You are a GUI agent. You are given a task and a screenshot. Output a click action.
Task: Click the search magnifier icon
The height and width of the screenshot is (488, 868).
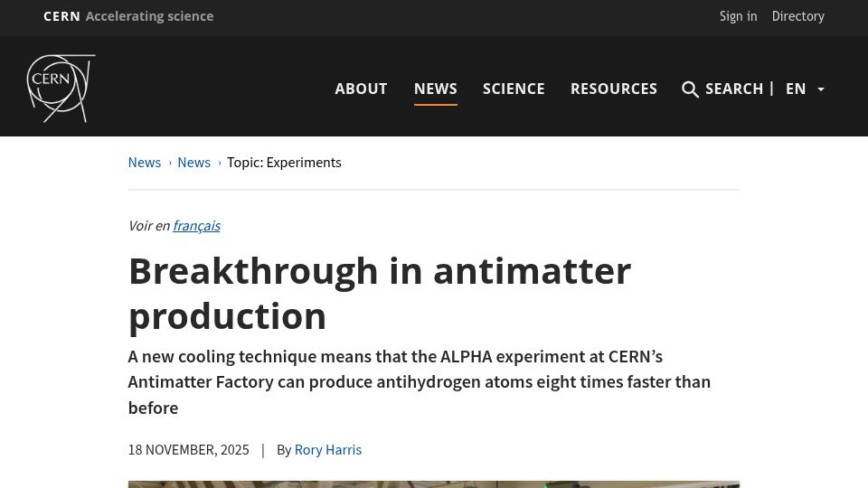(x=690, y=89)
